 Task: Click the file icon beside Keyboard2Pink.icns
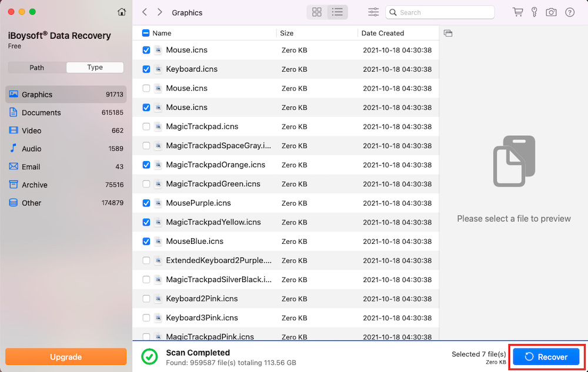[158, 299]
